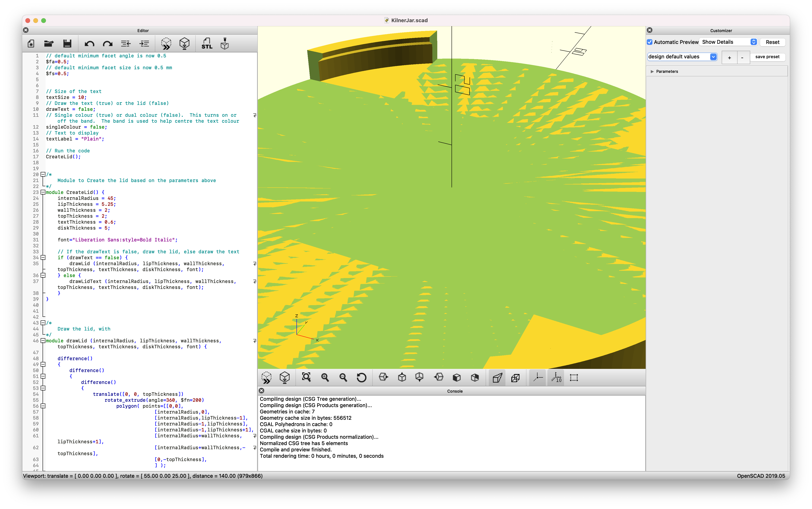
Task: Export the model as STL
Action: pos(207,44)
